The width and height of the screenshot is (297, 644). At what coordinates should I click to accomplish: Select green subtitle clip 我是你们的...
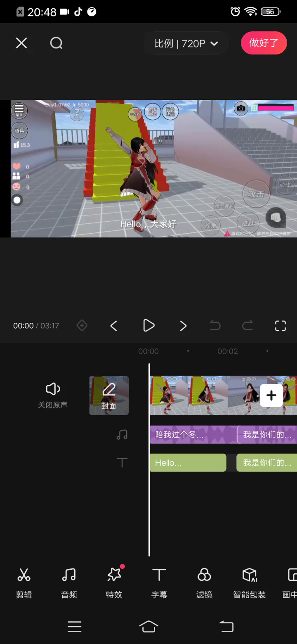point(267,463)
